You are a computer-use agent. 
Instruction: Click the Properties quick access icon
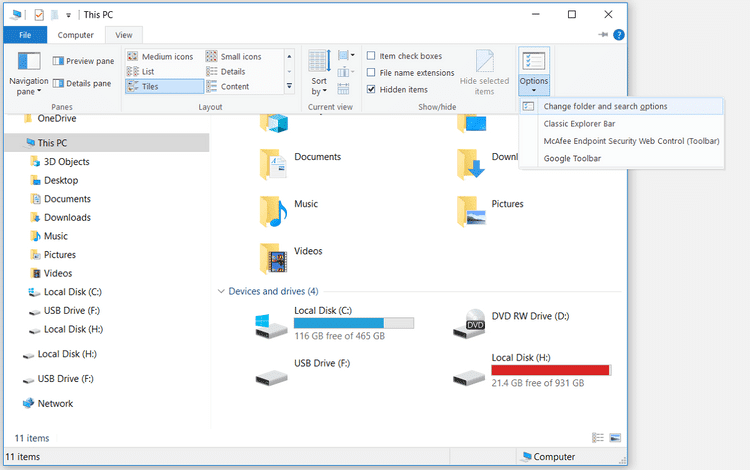tap(39, 15)
